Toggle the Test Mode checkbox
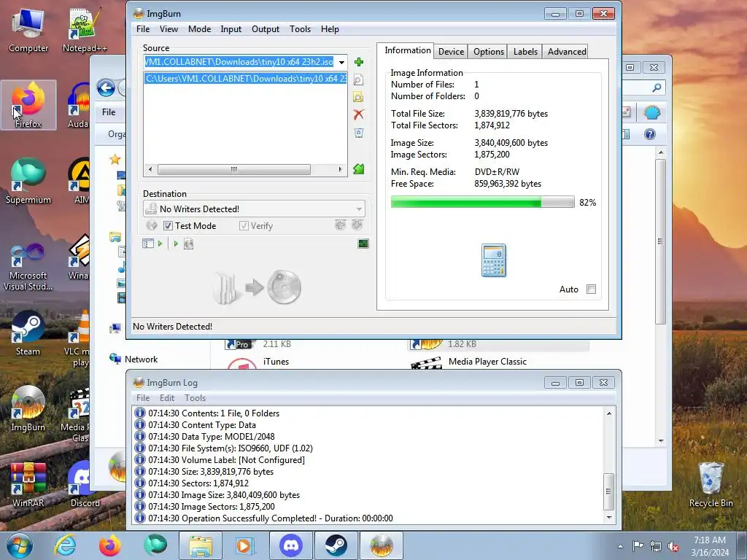Image resolution: width=747 pixels, height=560 pixels. pos(168,226)
